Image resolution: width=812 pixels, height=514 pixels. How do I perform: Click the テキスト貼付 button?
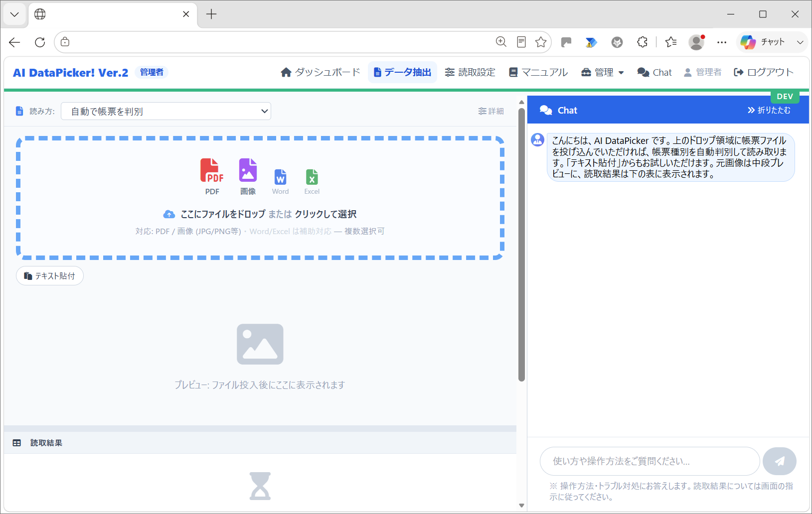(50, 276)
